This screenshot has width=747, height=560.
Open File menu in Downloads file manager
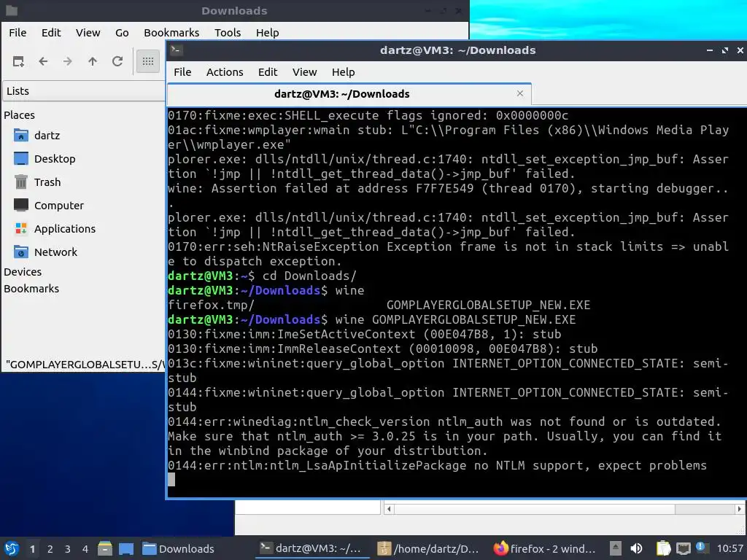(x=18, y=32)
